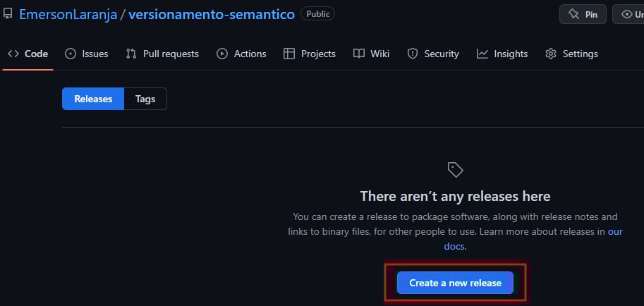Open repository Settings tab
The width and height of the screenshot is (644, 306).
571,54
